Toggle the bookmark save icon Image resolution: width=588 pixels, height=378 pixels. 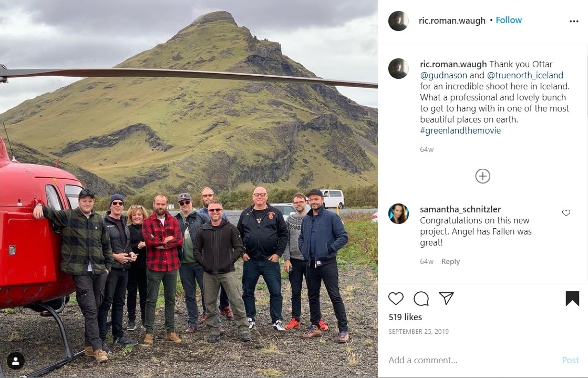pos(572,299)
